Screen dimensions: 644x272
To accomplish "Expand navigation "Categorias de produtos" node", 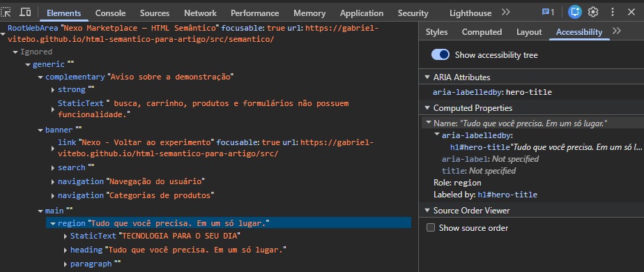I will coord(53,195).
